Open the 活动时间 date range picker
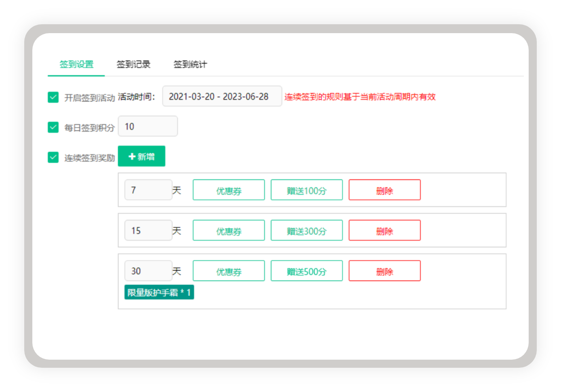Image resolution: width=561 pixels, height=392 pixels. coord(221,96)
